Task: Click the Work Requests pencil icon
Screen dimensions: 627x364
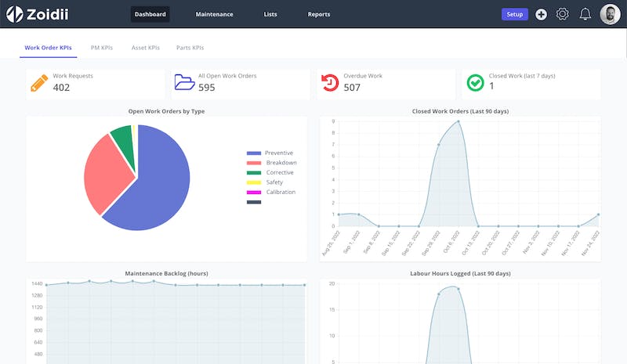Action: pyautogui.click(x=39, y=83)
